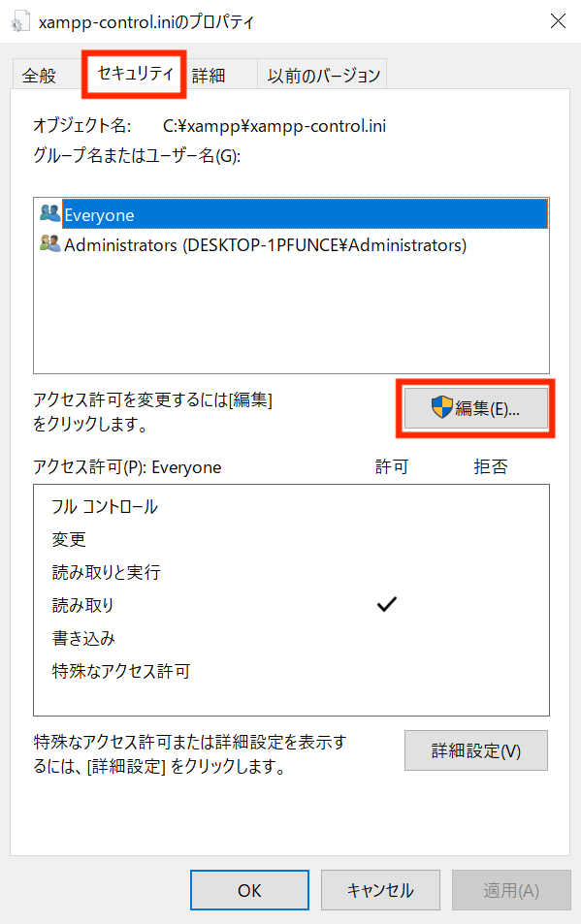Click the Administrators group user icon
The width and height of the screenshot is (581, 924).
(x=50, y=243)
